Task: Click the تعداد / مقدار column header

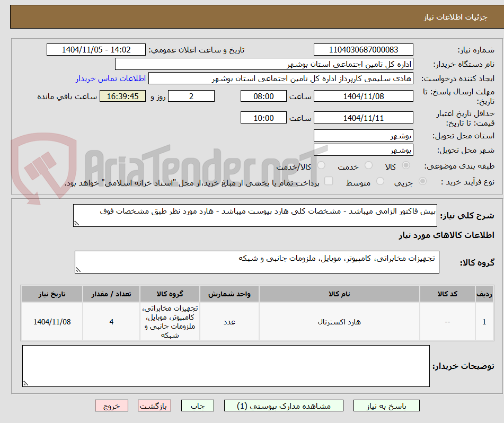Action: (111, 294)
